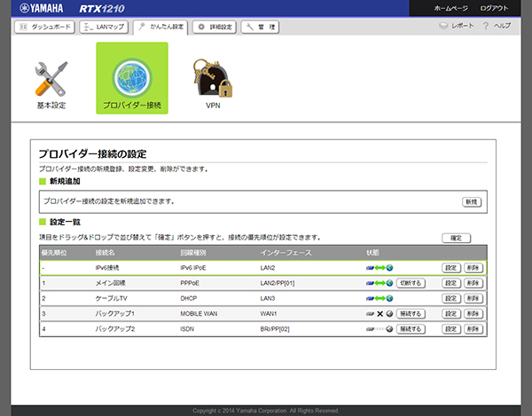Image resolution: width=532 pixels, height=416 pixels.
Task: Follow the ログアウト link
Action: point(495,8)
